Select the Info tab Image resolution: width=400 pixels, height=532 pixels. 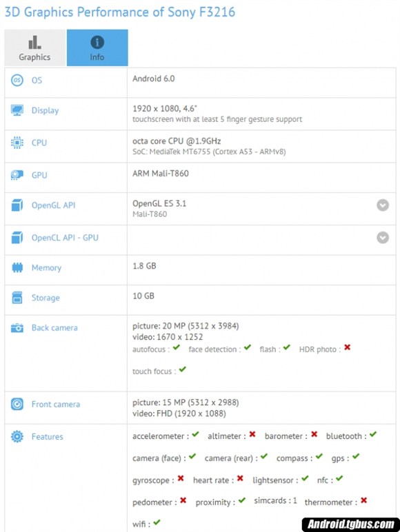[97, 48]
